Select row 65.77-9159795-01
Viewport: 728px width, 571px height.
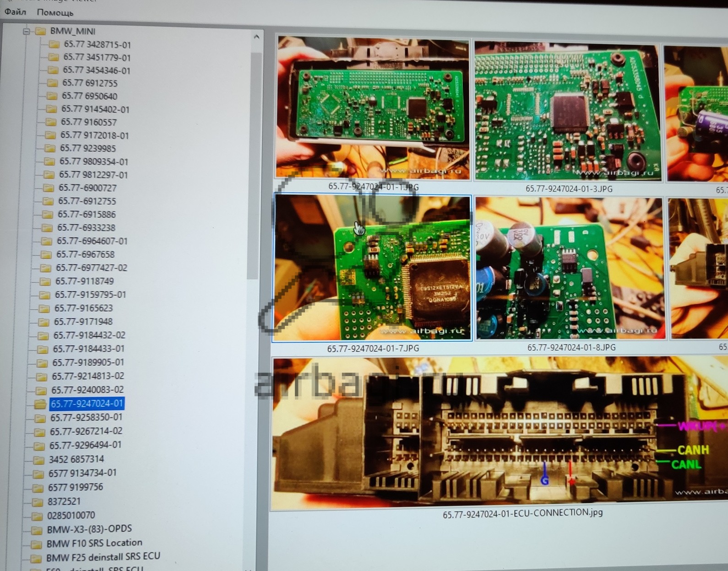pyautogui.click(x=90, y=295)
